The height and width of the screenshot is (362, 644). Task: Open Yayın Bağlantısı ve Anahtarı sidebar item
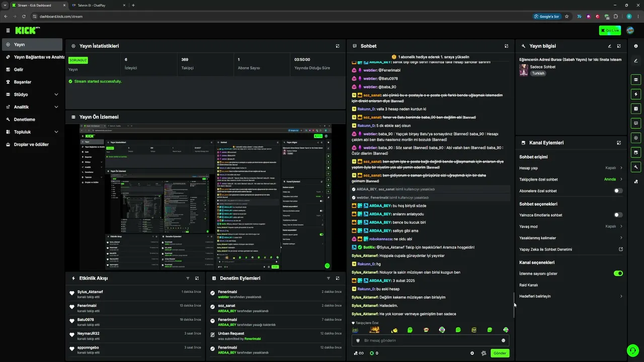pos(33,57)
